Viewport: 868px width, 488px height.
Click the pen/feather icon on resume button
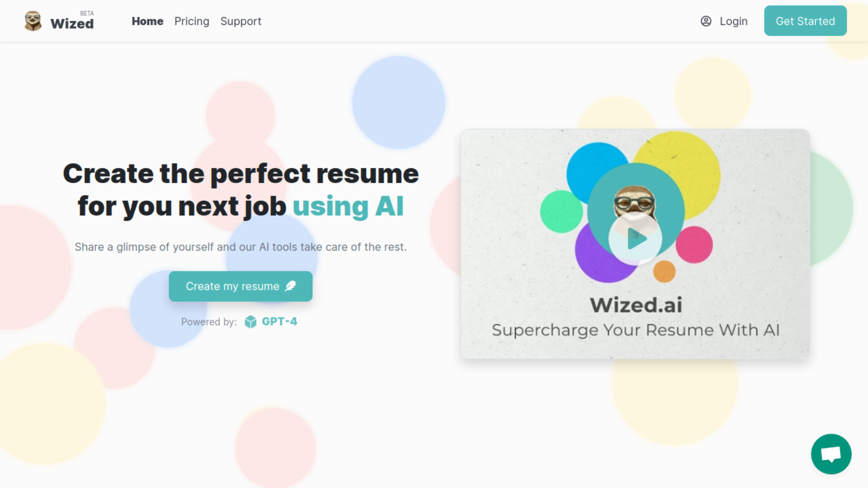[x=290, y=286]
